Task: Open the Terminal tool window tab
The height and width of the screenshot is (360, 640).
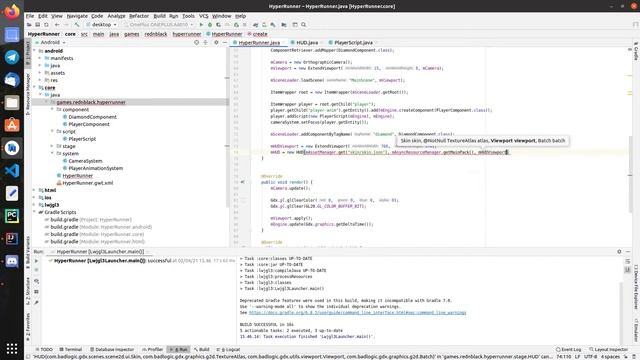Action: pyautogui.click(x=71, y=349)
